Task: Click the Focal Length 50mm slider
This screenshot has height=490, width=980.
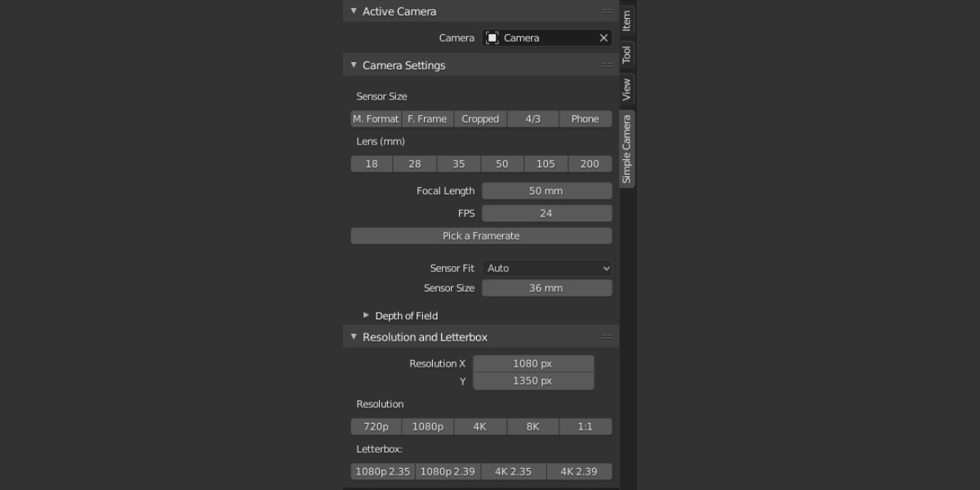Action: 546,190
